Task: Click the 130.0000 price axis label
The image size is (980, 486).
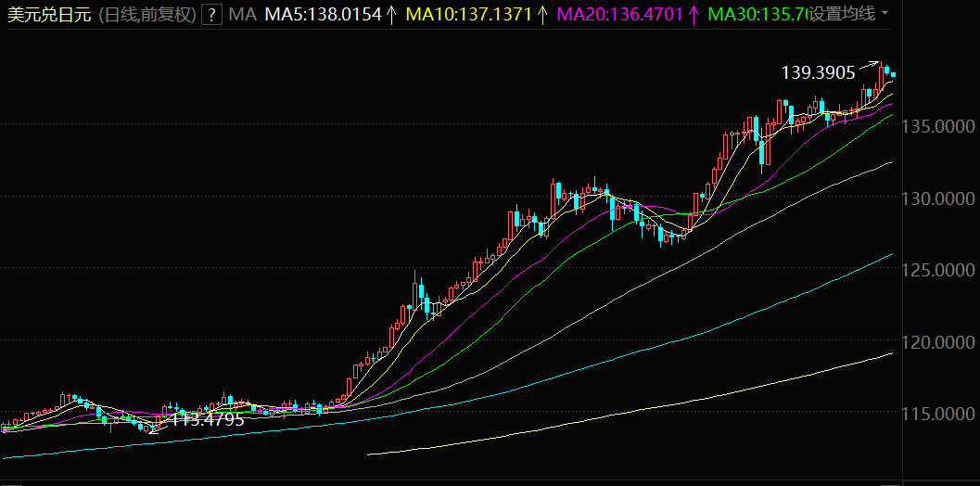Action: 938,198
